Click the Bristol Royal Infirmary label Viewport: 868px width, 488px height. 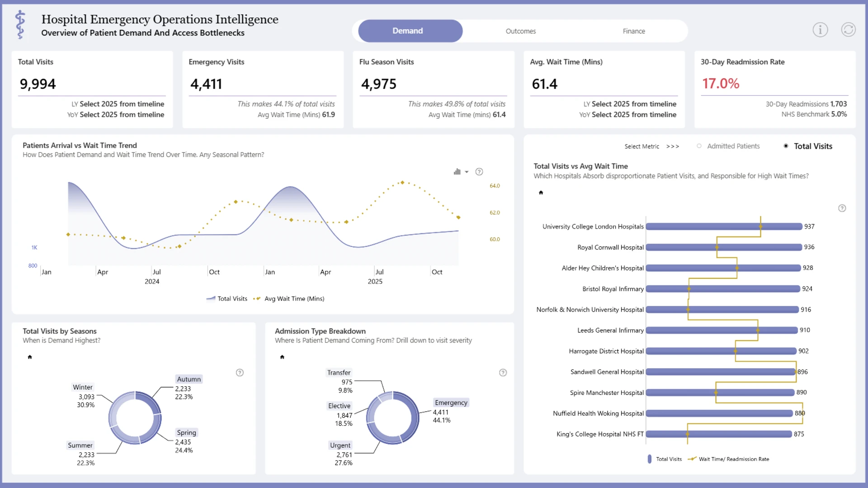pos(613,289)
